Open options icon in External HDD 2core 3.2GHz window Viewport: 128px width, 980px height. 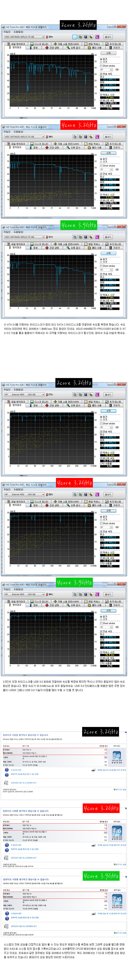pyautogui.click(x=91, y=395)
